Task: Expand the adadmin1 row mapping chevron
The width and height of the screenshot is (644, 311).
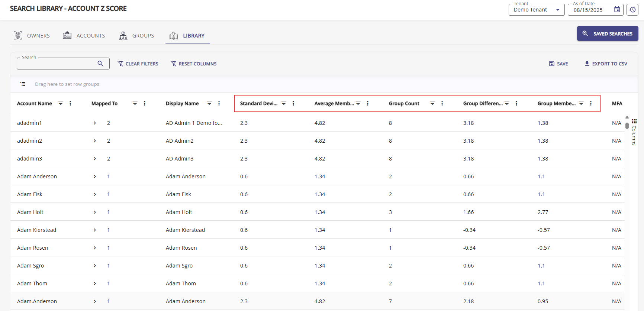Action: [95, 123]
